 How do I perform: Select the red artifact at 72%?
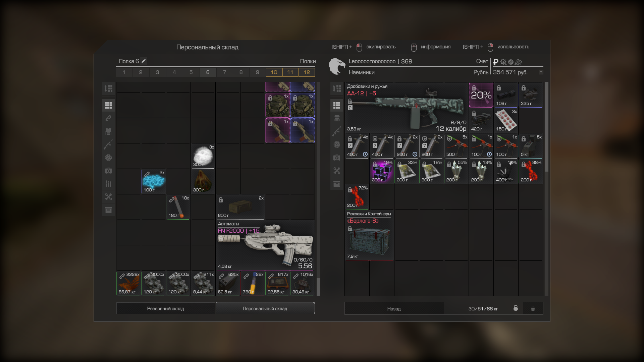[x=357, y=197]
